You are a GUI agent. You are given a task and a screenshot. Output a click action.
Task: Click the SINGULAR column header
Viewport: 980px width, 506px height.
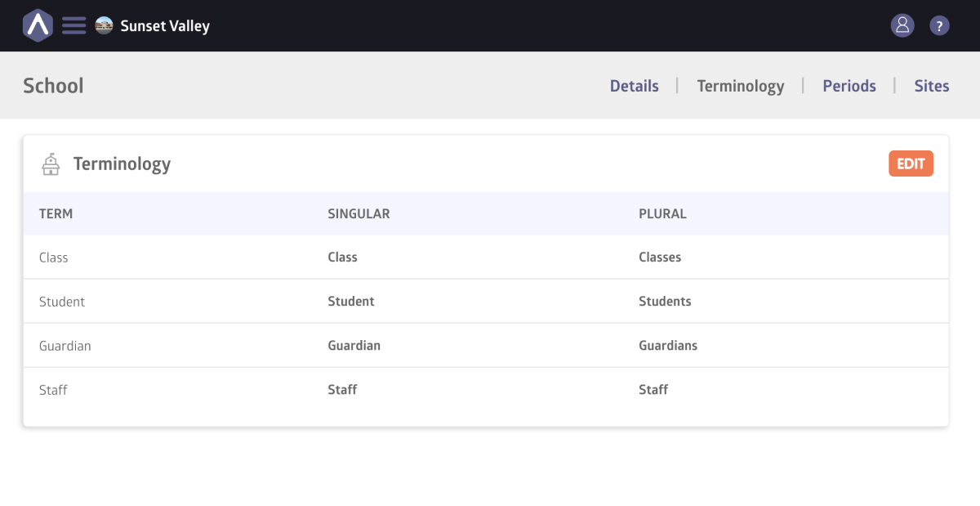(x=359, y=213)
